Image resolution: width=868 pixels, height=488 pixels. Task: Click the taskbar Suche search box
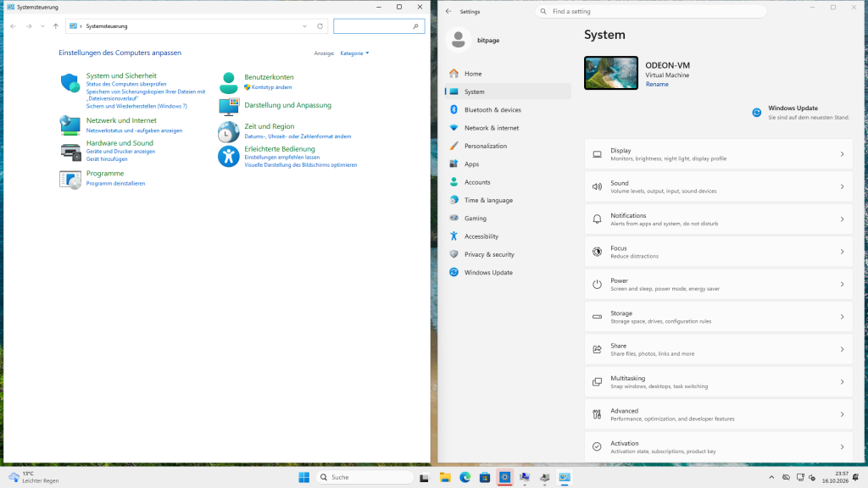point(364,478)
